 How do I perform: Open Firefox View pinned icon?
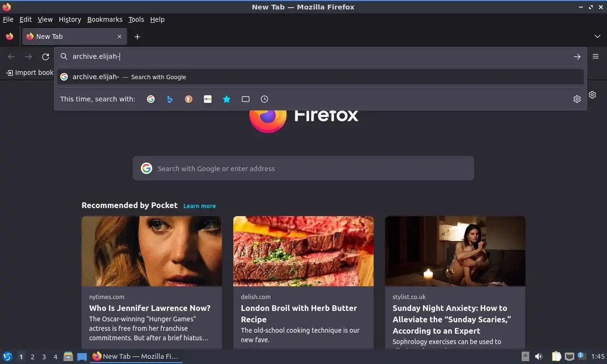click(x=9, y=36)
